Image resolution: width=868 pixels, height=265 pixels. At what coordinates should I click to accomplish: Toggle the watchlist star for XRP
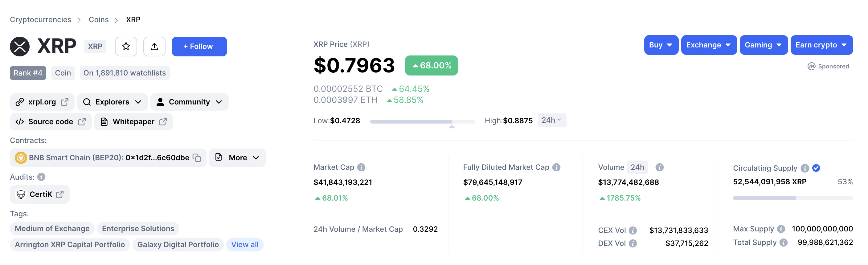[x=126, y=46]
